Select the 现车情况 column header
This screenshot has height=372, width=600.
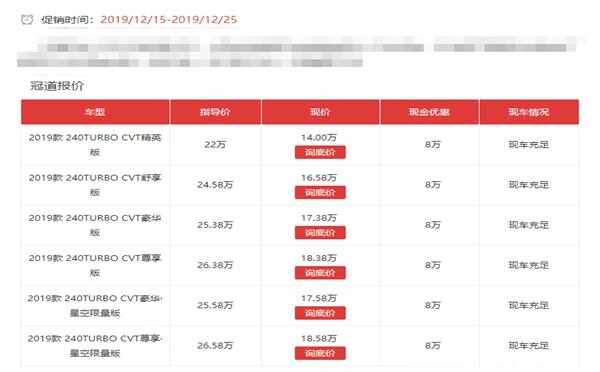[529, 112]
